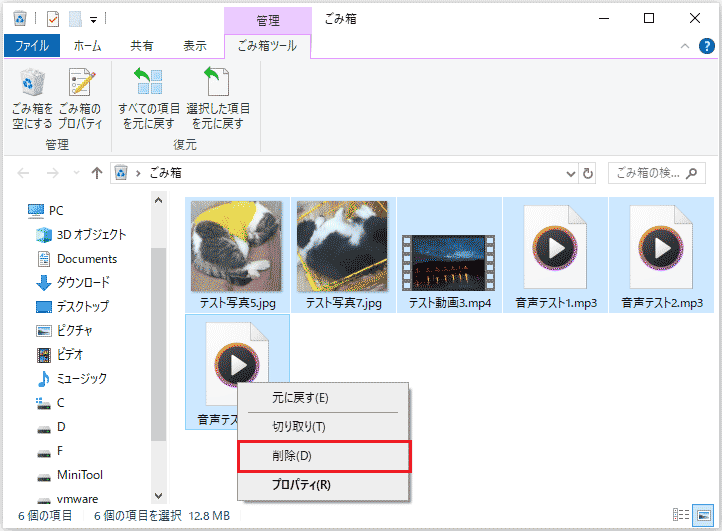
Task: Select 削除(D) from the context menu
Action: (323, 456)
